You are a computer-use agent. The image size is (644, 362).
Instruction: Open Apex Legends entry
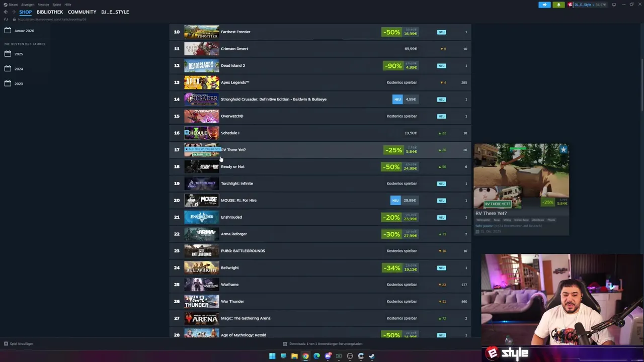320,82
